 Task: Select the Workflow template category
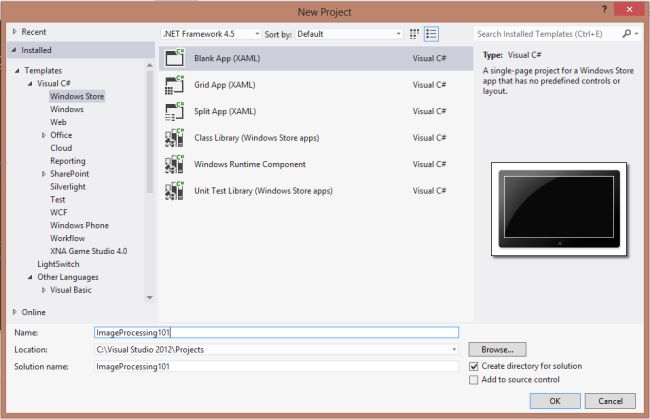point(67,238)
